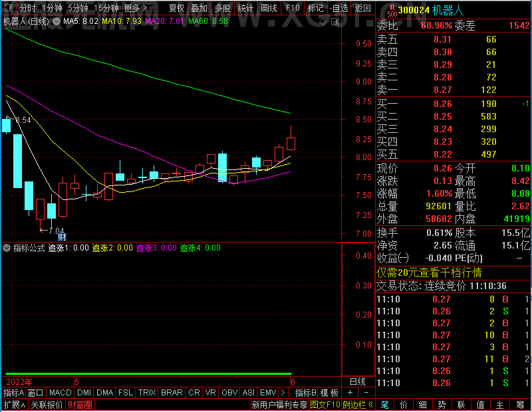Select the 1分钟 chart period

52,8
